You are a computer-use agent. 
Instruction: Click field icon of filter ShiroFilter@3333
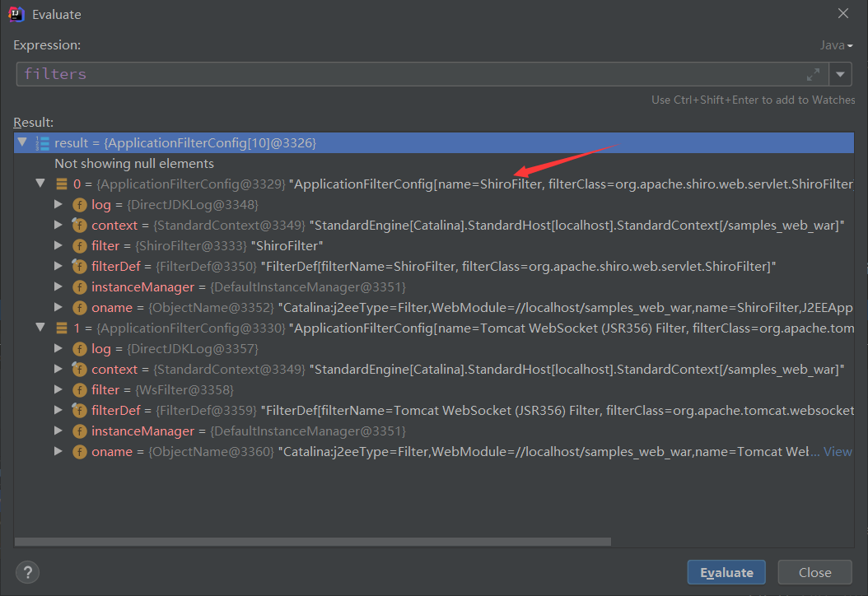point(80,245)
